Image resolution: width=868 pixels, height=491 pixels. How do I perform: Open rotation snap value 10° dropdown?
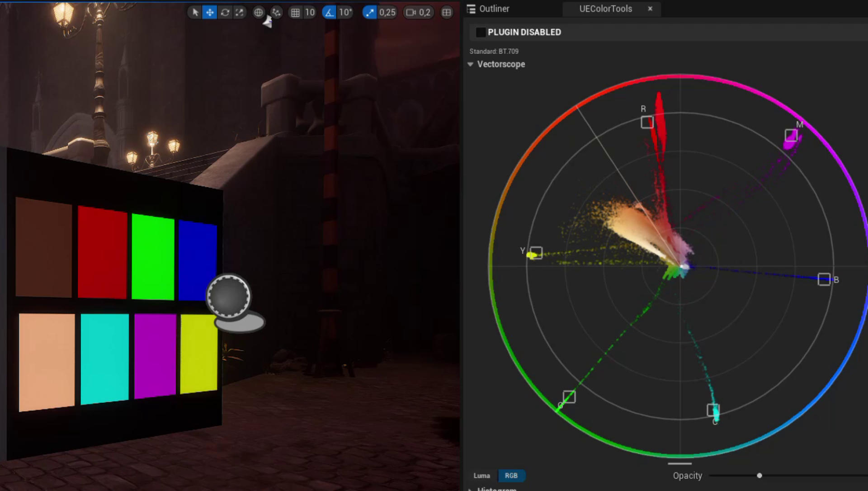[x=345, y=12]
